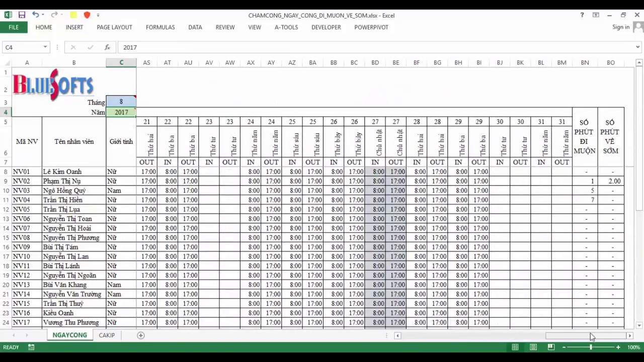
Task: Open the Customize Quick Access Toolbar arrow
Action: (98, 15)
